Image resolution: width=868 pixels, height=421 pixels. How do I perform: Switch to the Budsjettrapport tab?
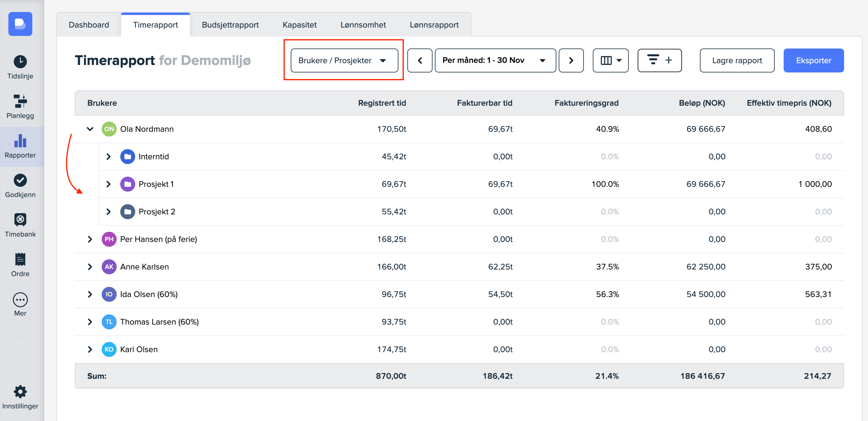click(x=230, y=25)
